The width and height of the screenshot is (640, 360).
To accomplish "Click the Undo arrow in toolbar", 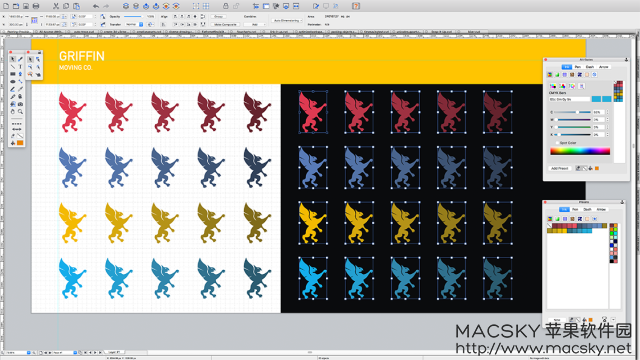I will tap(96, 6).
